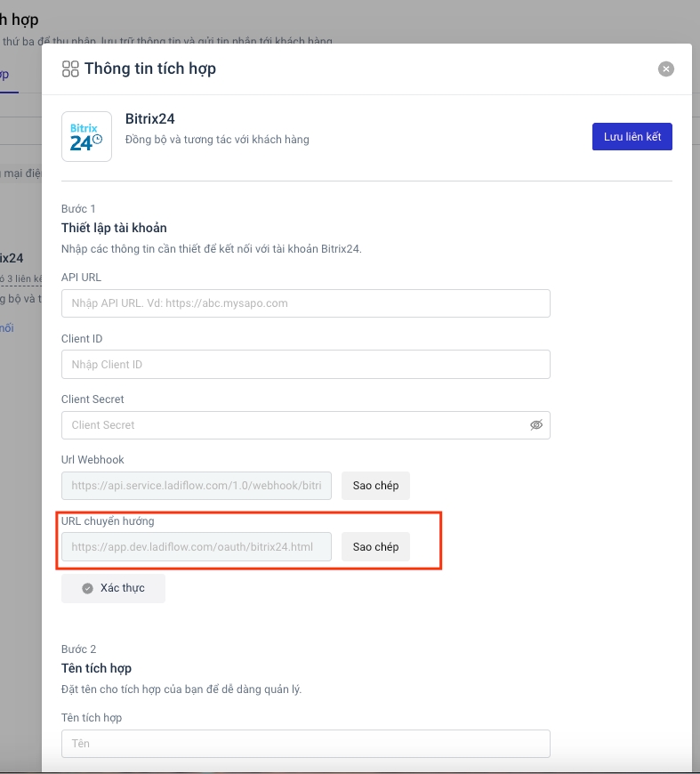Toggle Client Secret visibility eye icon
700x774 pixels.
point(536,425)
